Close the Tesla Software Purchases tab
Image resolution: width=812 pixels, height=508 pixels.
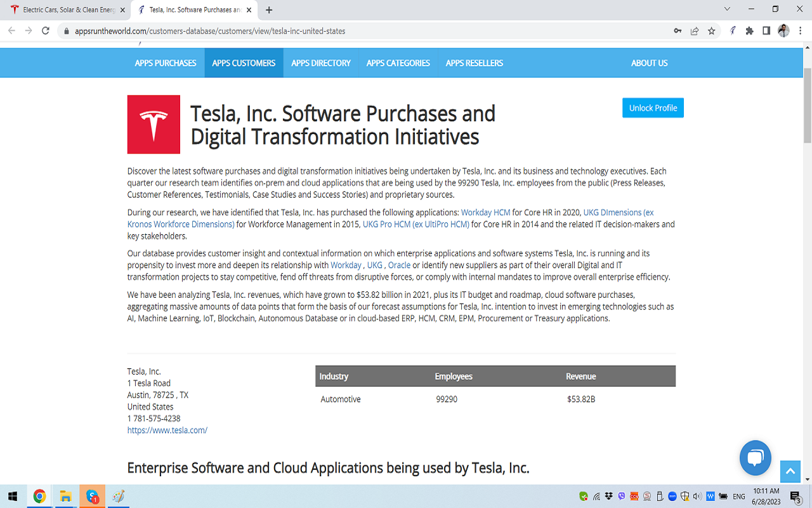point(248,10)
